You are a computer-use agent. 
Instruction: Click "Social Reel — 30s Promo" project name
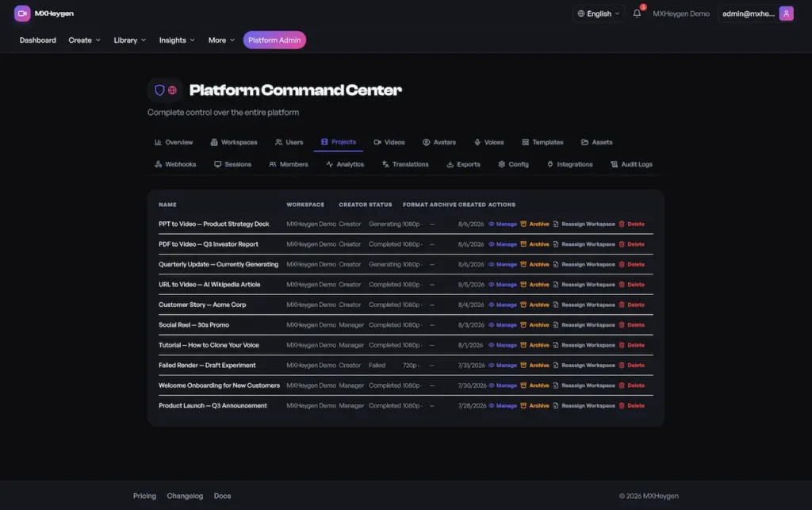coord(193,325)
